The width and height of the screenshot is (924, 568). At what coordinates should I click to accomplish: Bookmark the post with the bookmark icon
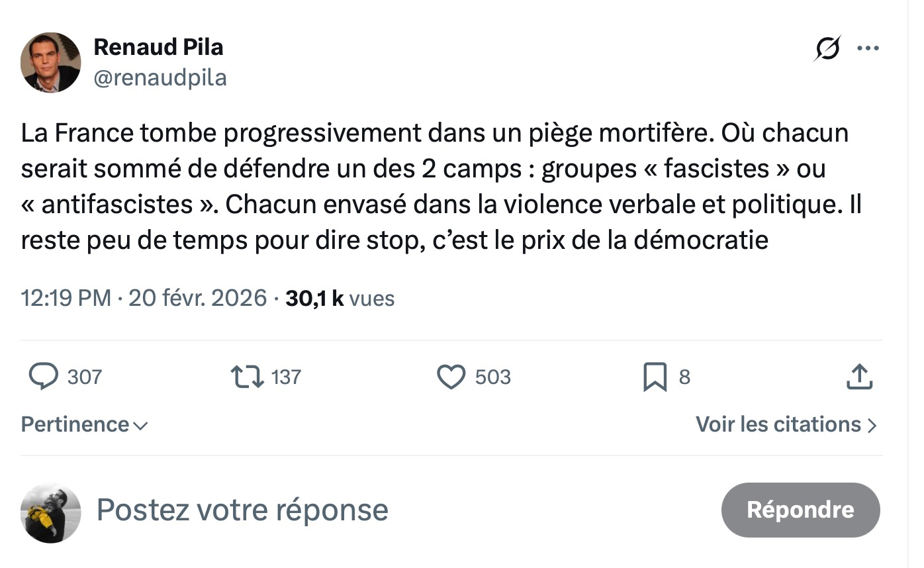click(655, 377)
